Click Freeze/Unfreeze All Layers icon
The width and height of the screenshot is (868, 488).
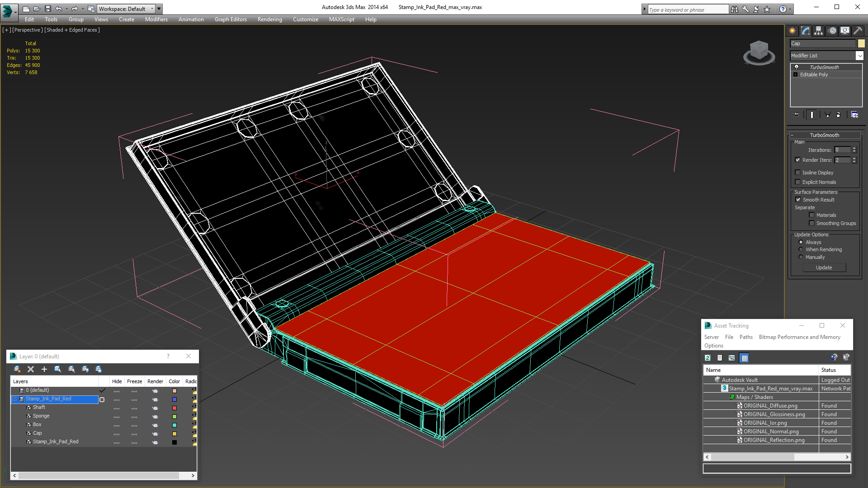pos(99,369)
